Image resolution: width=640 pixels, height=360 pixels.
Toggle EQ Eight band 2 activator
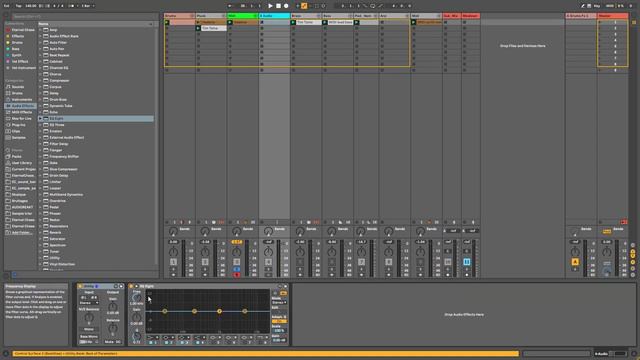[166, 342]
